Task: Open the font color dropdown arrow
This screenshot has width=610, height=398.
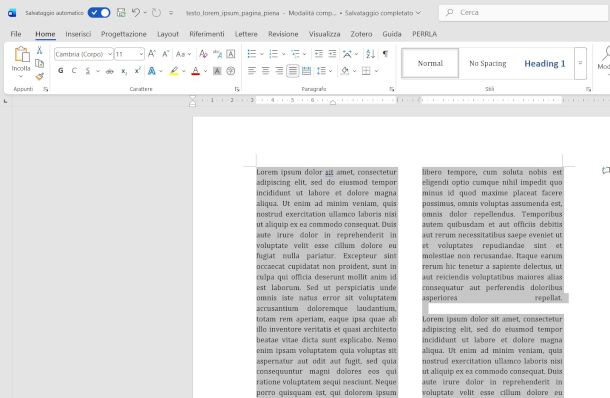Action: 205,71
